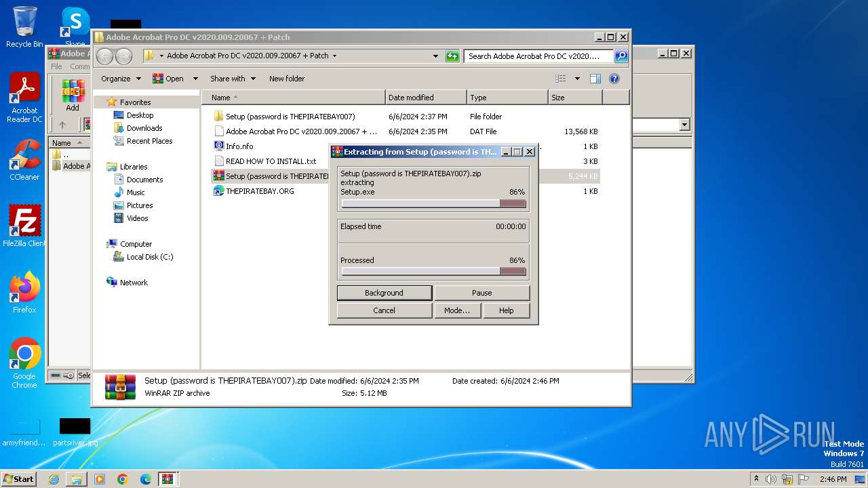Expand the address bar history dropdown

pos(435,56)
